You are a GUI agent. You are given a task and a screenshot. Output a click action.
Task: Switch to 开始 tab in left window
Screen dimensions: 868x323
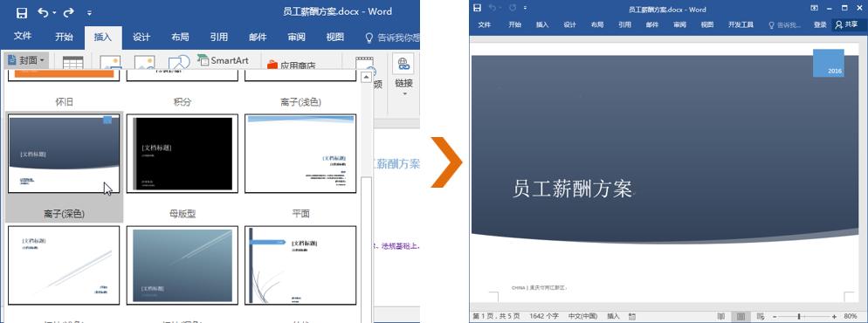coord(64,37)
